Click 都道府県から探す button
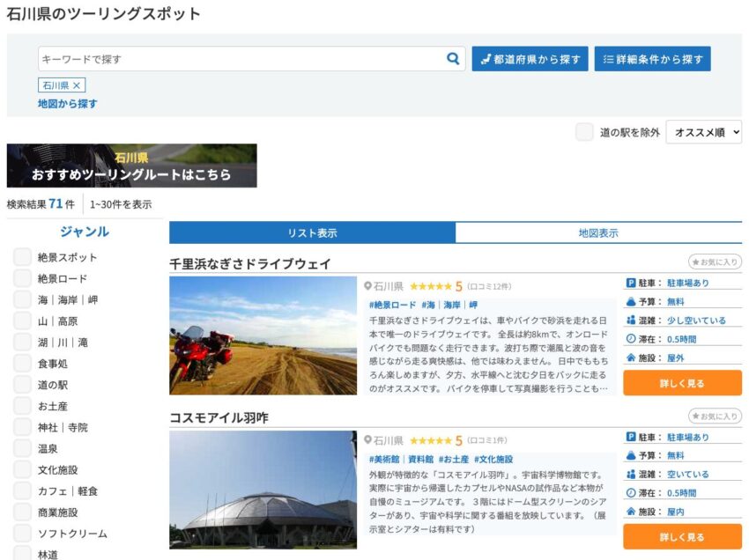The height and width of the screenshot is (560, 749). click(530, 59)
